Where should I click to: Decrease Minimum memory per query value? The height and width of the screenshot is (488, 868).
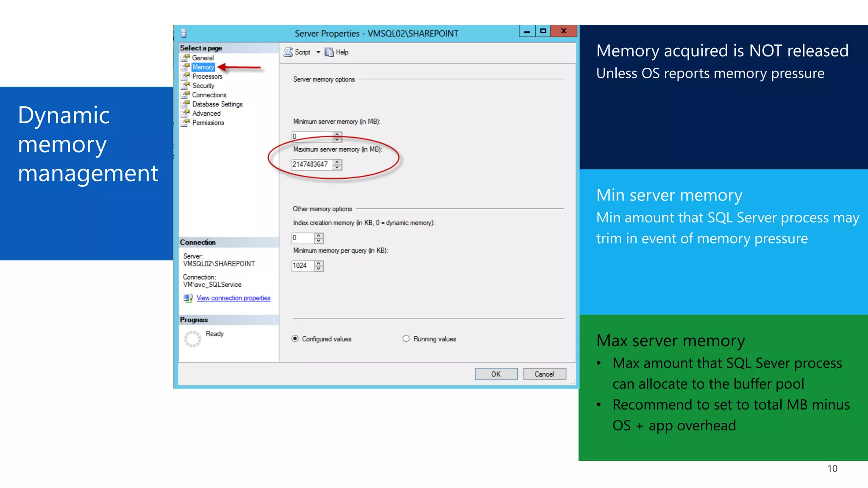click(x=319, y=268)
